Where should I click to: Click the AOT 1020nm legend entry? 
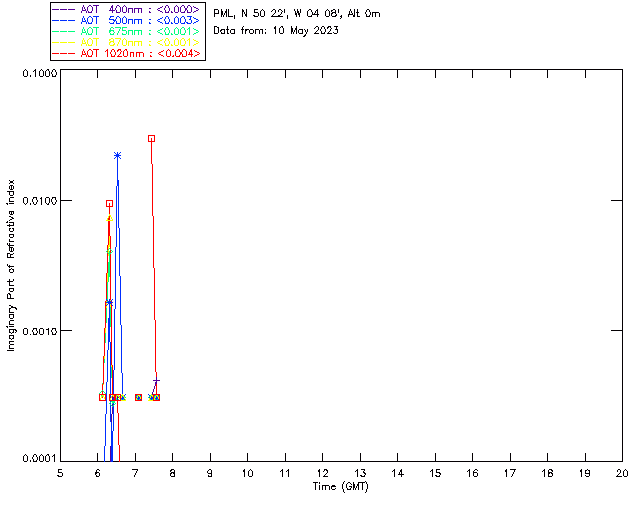[x=127, y=53]
